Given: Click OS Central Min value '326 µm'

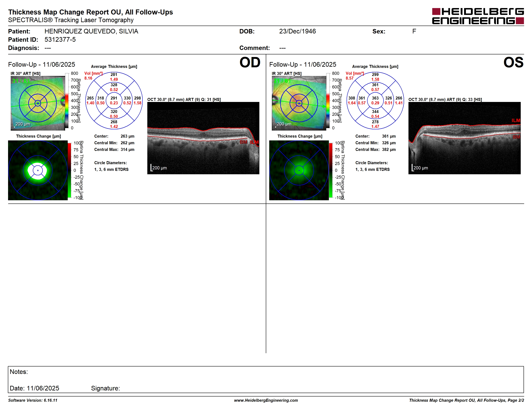Looking at the screenshot, I should 389,143.
